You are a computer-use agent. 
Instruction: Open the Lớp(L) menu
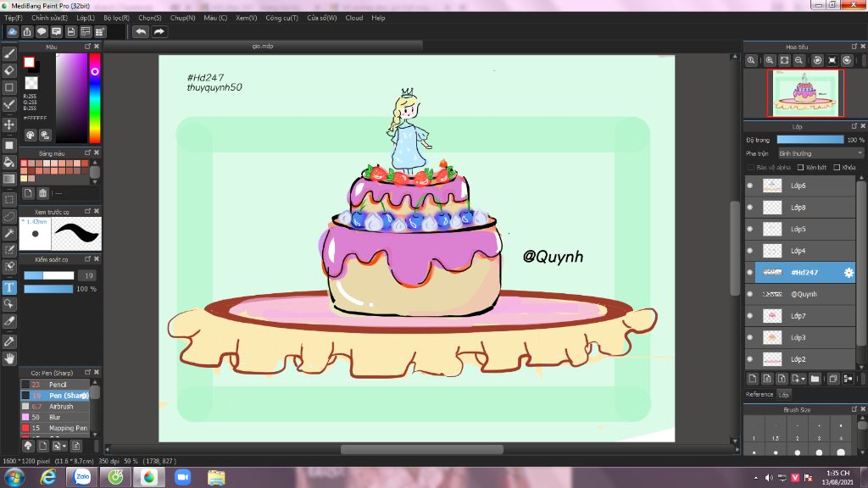[x=86, y=18]
